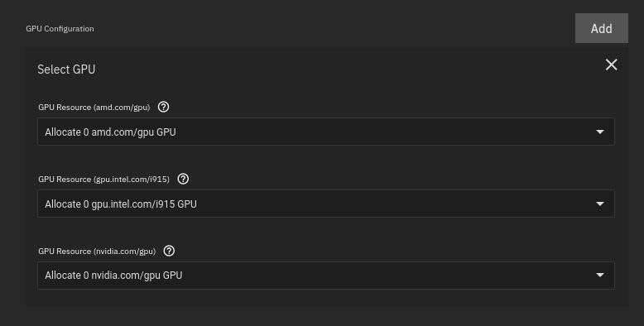View help info for nvidia.com/gpu resource
Screen dimensions: 644x326
pos(169,251)
